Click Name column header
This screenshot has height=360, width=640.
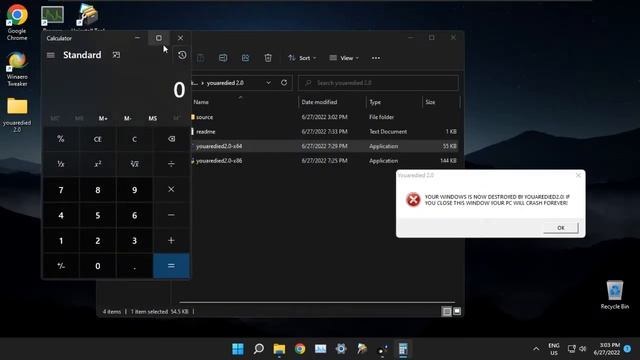(x=201, y=102)
